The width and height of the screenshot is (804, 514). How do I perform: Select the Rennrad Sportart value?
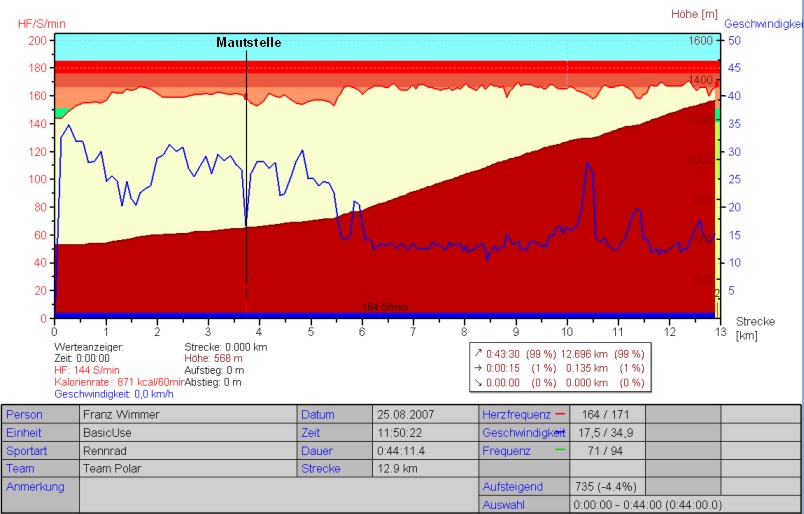click(106, 451)
